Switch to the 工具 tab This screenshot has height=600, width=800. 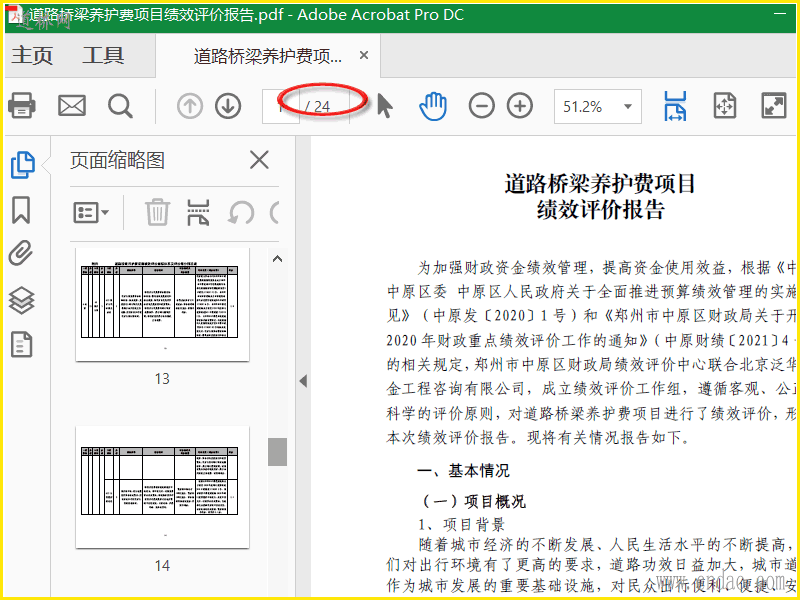(103, 55)
